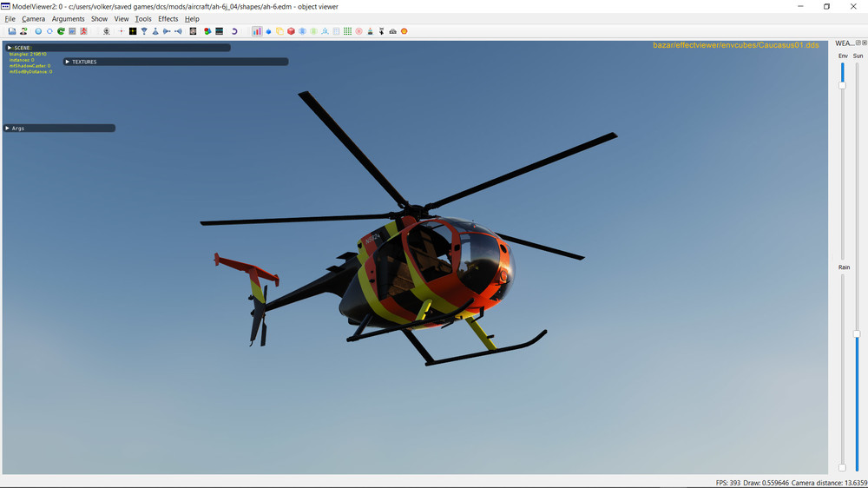Click the blue right-pointing cone icon

(167, 31)
